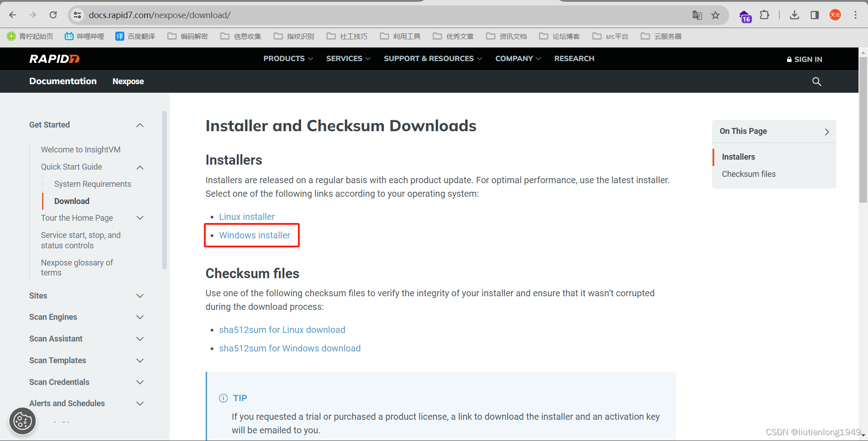
Task: Open Service start, stop, and status controls
Action: click(80, 240)
